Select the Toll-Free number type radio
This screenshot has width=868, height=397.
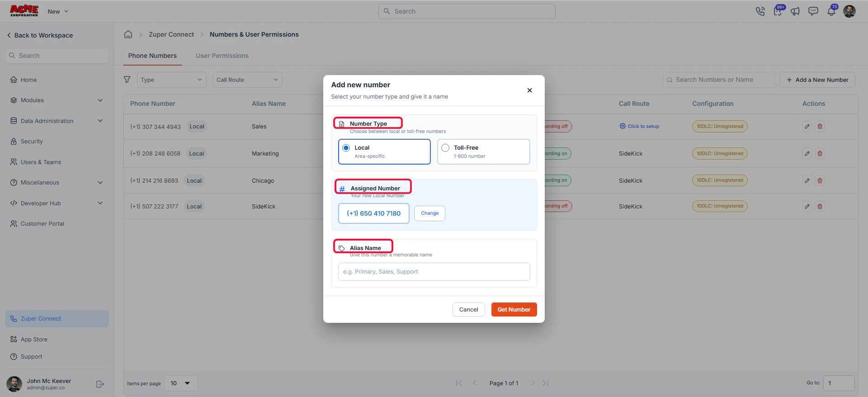(x=445, y=148)
